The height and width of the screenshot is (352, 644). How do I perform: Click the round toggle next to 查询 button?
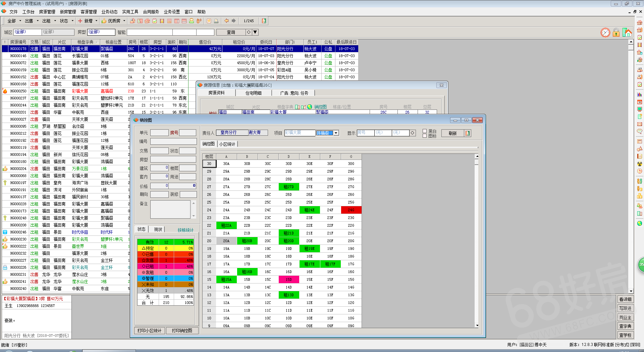coord(249,32)
